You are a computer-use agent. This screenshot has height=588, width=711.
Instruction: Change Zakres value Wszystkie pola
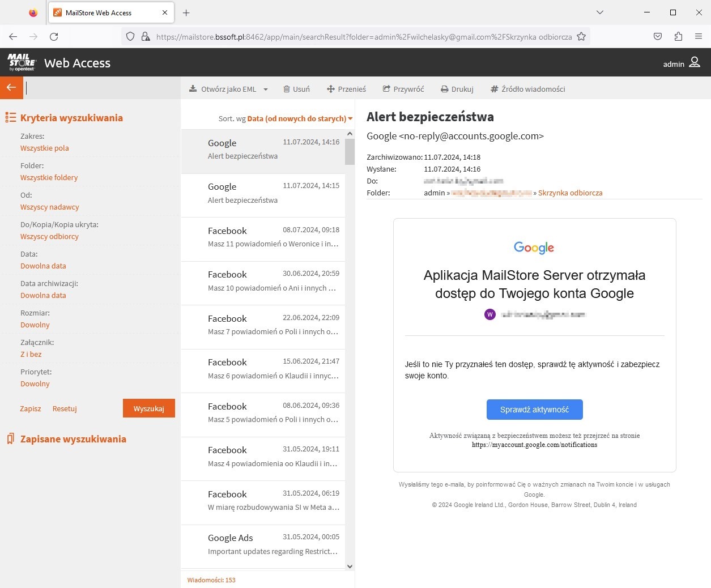(45, 148)
